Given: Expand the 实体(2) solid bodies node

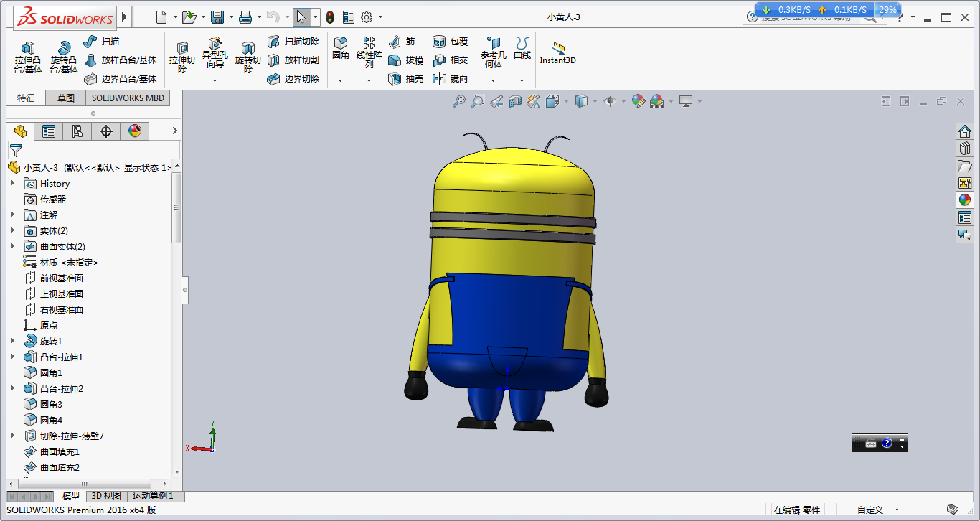Looking at the screenshot, I should (x=13, y=231).
